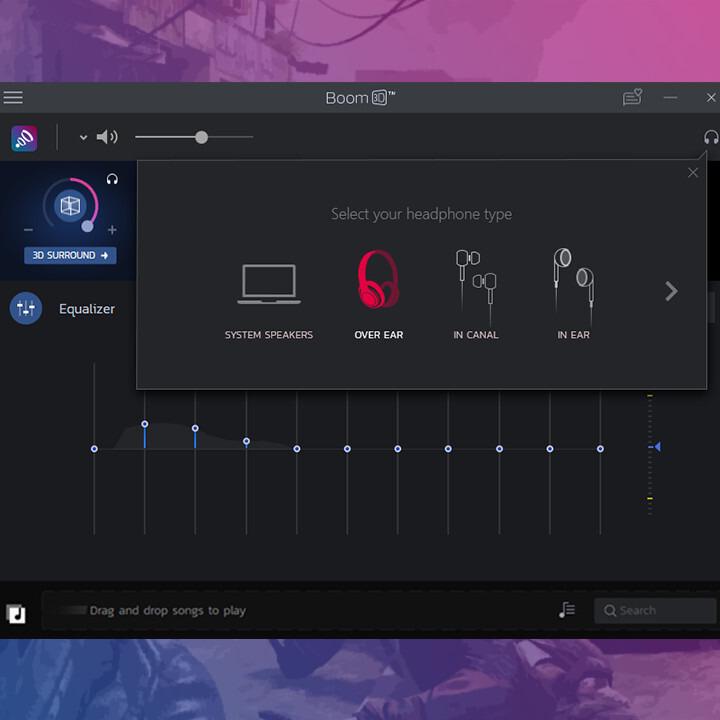720x720 pixels.
Task: Expand the audio output device dropdown arrow
Action: point(83,138)
